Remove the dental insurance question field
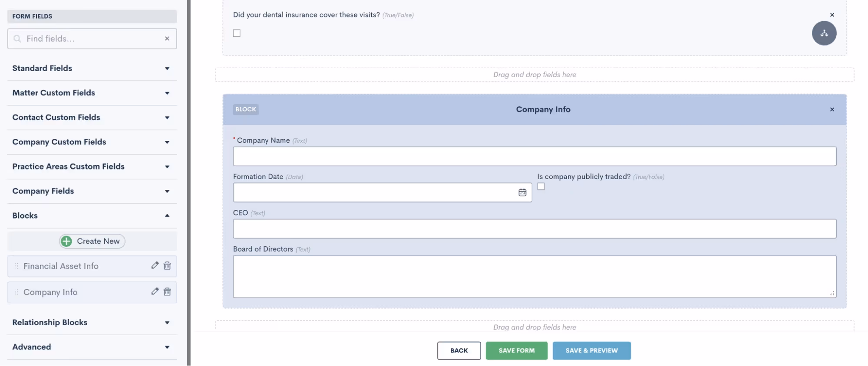Screen dimensions: 868x366 click(x=832, y=15)
